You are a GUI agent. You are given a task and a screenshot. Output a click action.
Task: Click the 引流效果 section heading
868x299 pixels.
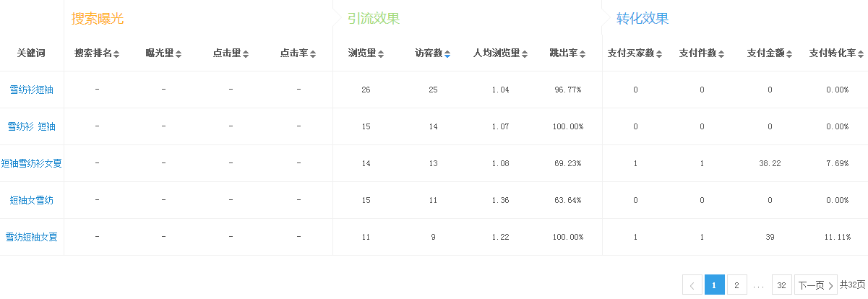[x=374, y=19]
